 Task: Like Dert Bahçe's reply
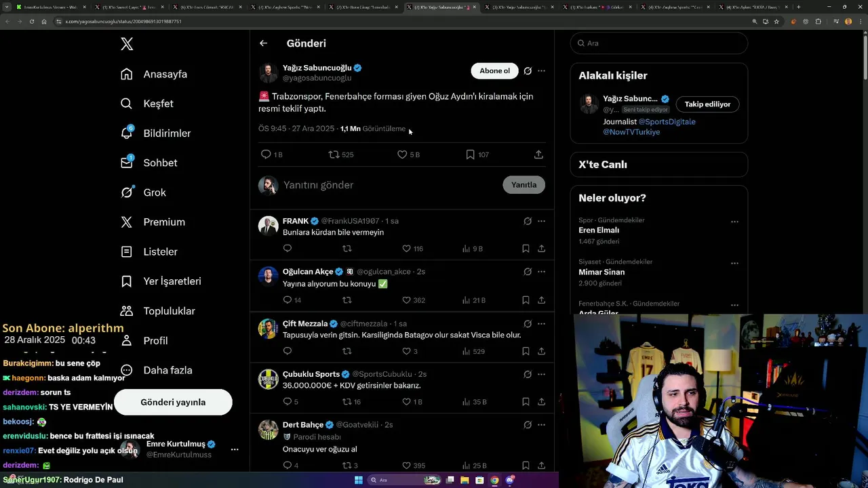point(406,466)
